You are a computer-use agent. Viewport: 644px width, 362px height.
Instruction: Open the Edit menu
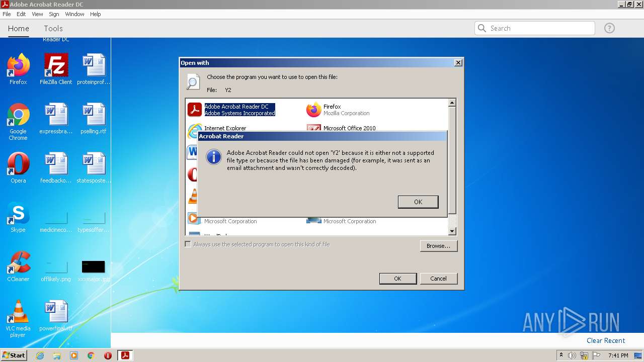click(21, 14)
